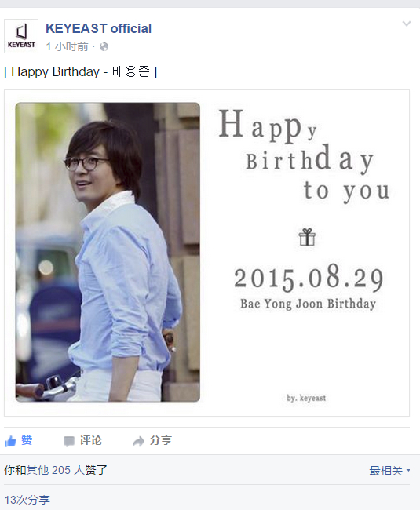This screenshot has width=420, height=510.
Task: Click the comment speech bubble icon
Action: pyautogui.click(x=69, y=442)
